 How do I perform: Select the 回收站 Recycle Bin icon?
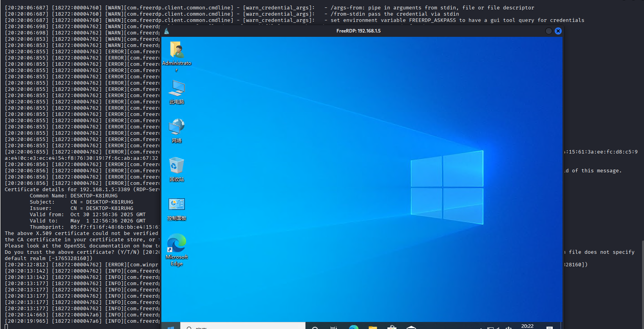point(177,170)
